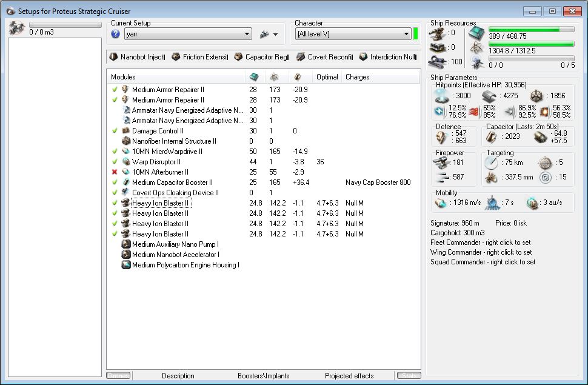Click the ship icon beside the setup dropdown
The image size is (588, 385).
coord(264,34)
